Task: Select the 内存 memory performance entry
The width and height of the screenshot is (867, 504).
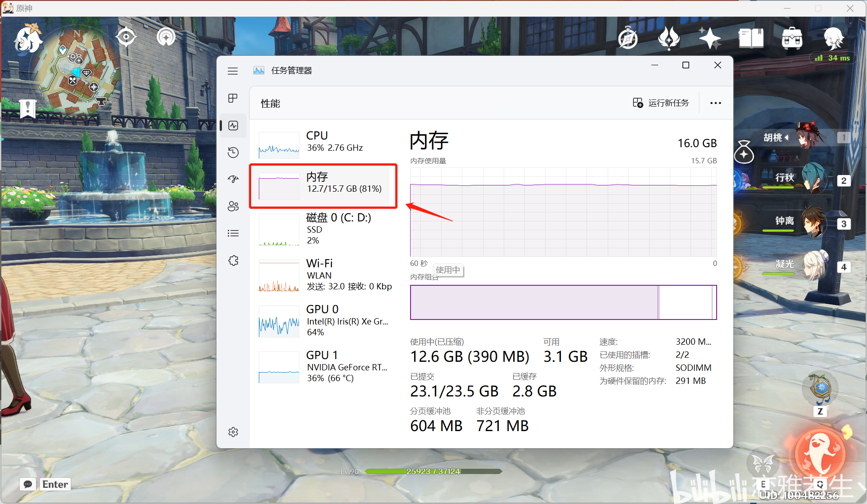Action: 324,186
